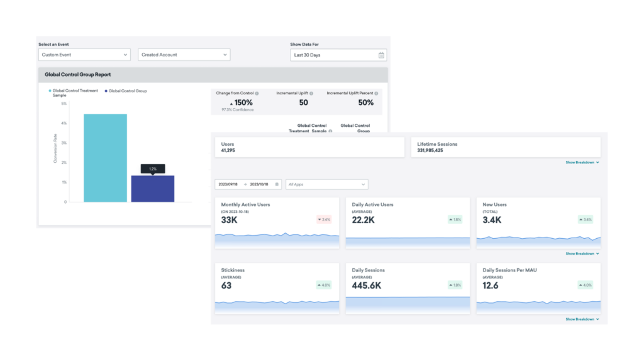Click the Incremental Uplift value 50
The height and width of the screenshot is (362, 644).
click(x=304, y=102)
